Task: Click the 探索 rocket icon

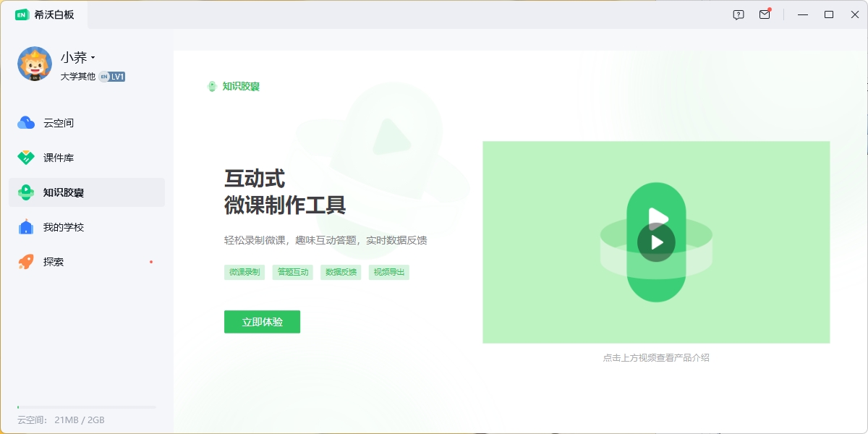Action: [x=26, y=262]
